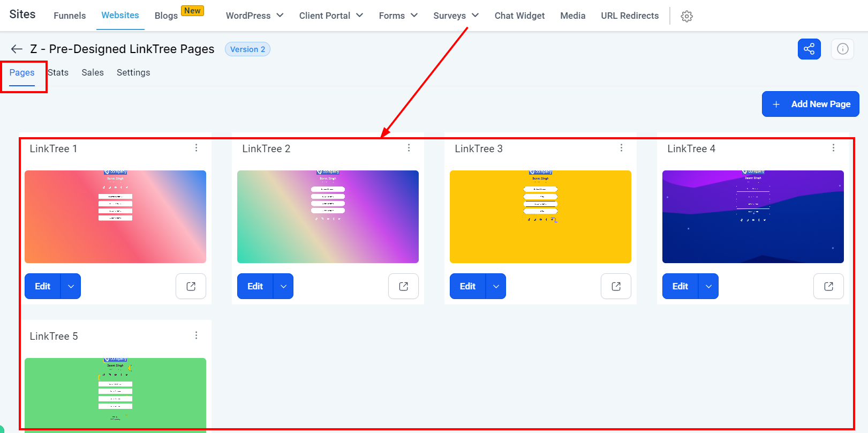Open LinkTree 1 three-dot options menu
Viewport: 868px width, 433px height.
(x=197, y=148)
